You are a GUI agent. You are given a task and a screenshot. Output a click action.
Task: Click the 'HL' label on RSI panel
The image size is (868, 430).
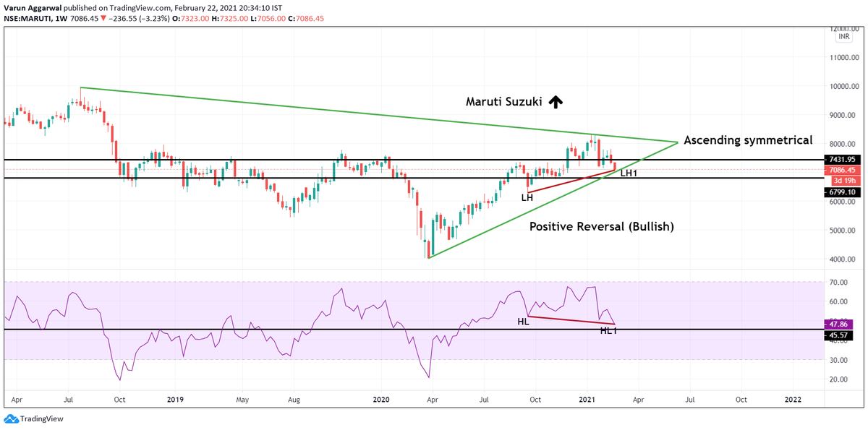click(523, 322)
